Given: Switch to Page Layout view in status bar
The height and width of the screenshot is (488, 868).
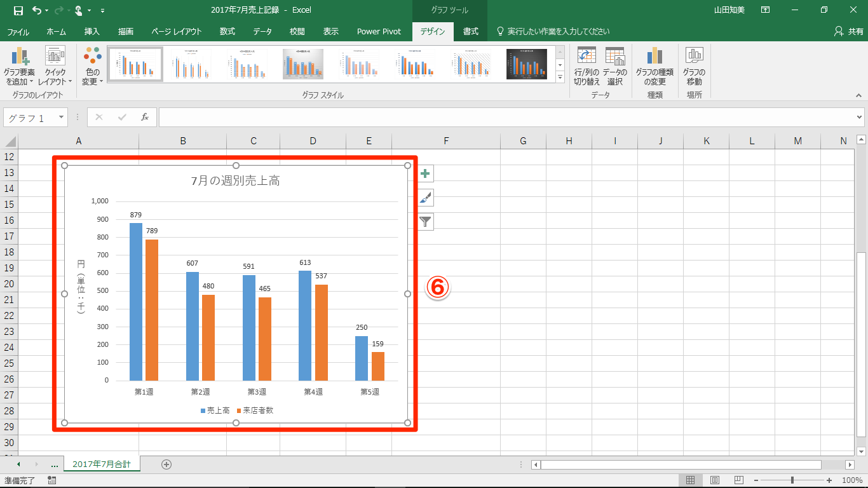Looking at the screenshot, I should pyautogui.click(x=715, y=480).
